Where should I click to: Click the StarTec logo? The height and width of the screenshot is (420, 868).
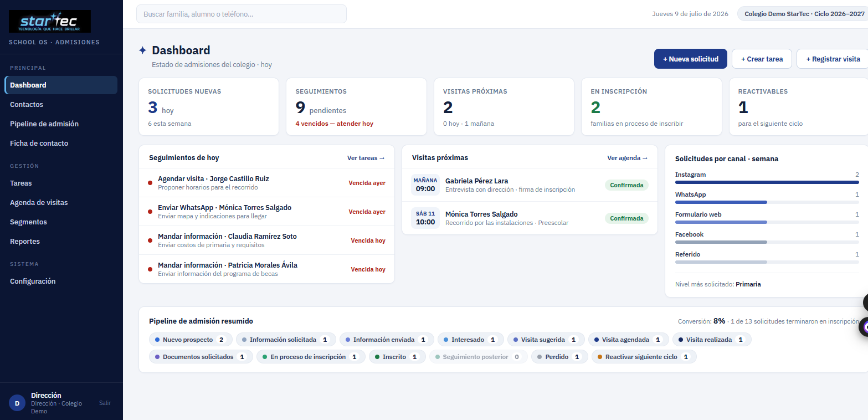coord(50,21)
